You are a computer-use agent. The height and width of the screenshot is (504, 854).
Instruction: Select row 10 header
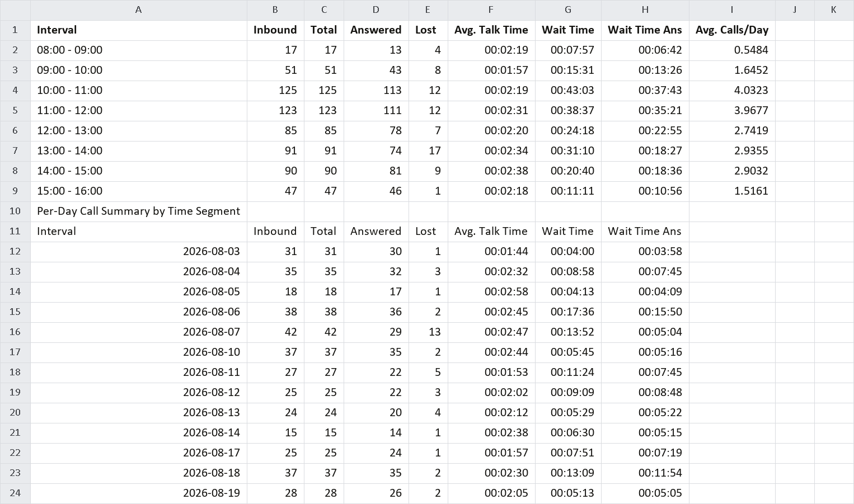pos(15,211)
